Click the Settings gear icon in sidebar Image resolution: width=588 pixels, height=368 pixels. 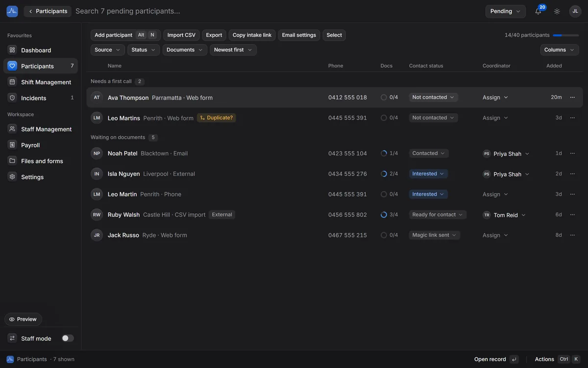tap(12, 177)
